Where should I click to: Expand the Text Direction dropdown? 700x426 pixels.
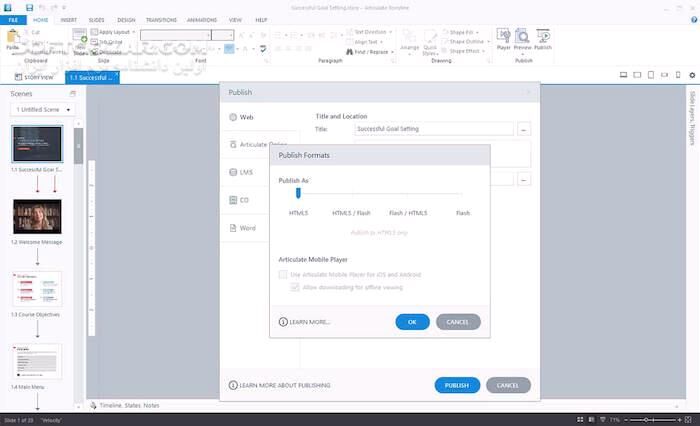coord(391,32)
